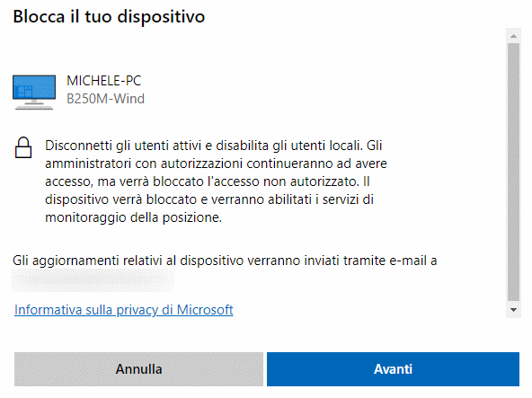This screenshot has width=532, height=398.
Task: Click the words tramite e-mail a
Action: coord(390,261)
